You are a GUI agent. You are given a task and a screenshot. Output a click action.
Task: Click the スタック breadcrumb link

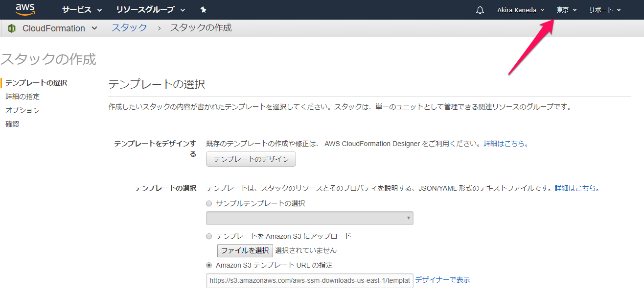pos(129,28)
